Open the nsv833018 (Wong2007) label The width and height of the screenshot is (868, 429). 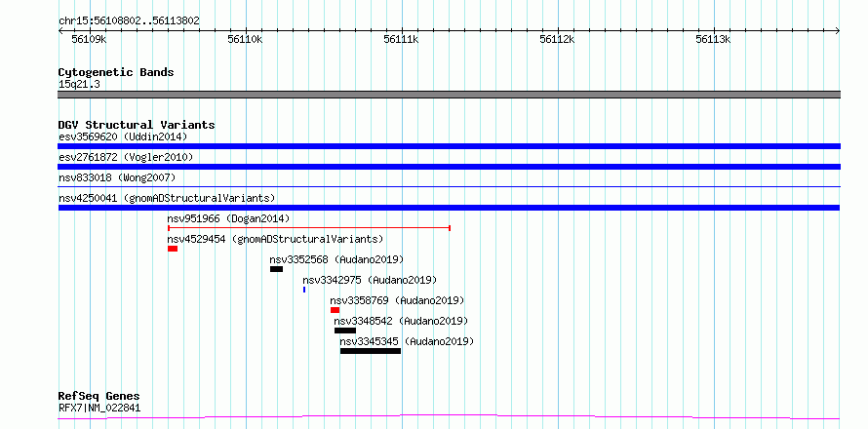click(x=117, y=177)
